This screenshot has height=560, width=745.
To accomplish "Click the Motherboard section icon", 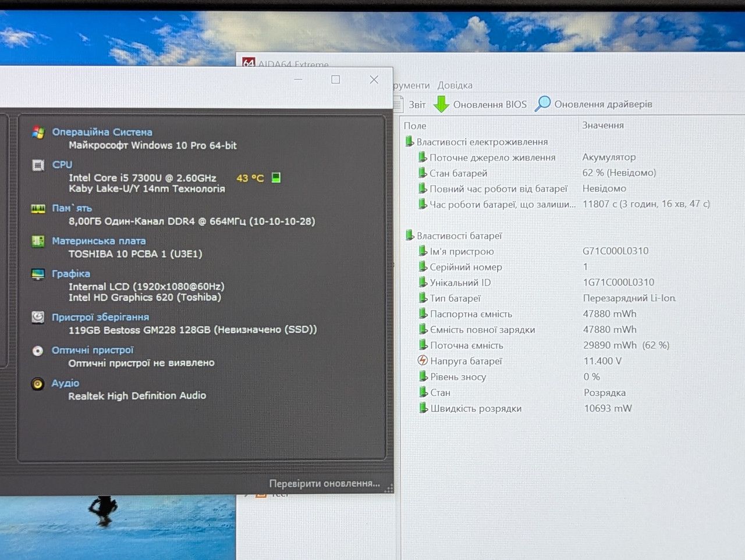I will pos(38,241).
